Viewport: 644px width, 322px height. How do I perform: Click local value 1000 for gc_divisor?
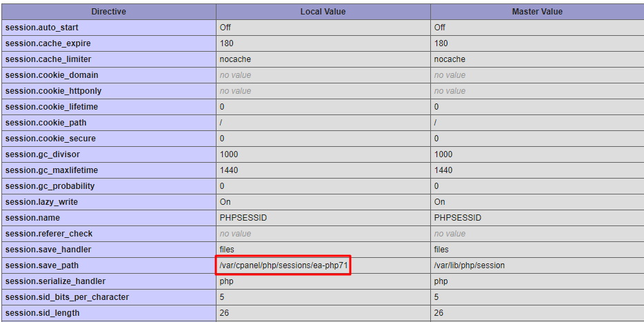(x=229, y=154)
